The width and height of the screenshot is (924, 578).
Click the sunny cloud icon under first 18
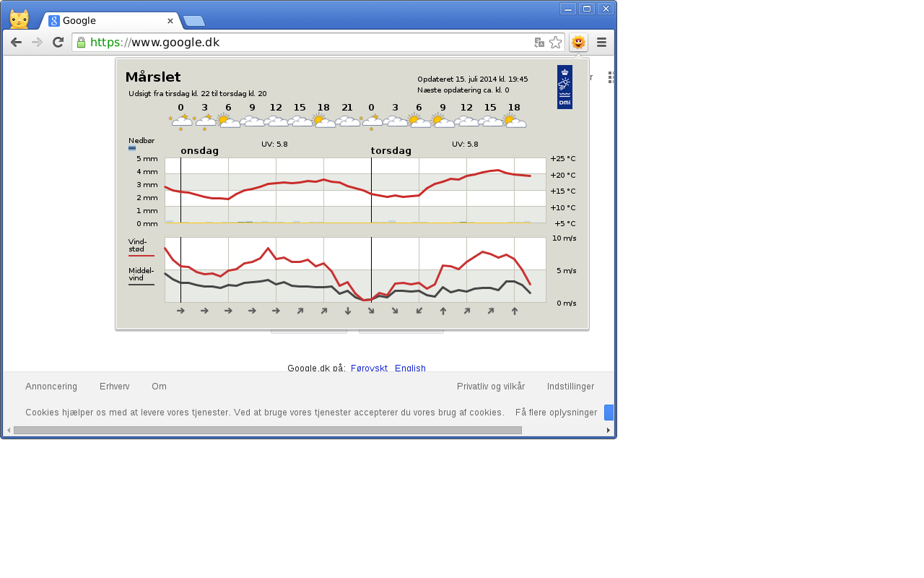tap(323, 121)
